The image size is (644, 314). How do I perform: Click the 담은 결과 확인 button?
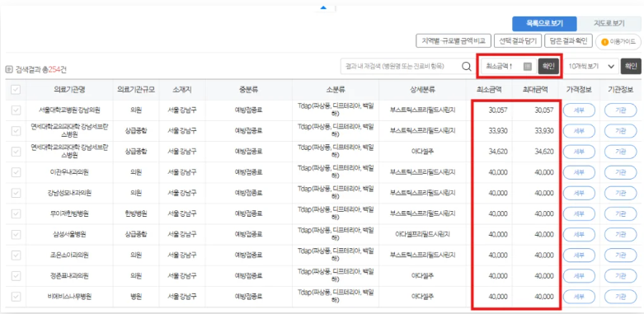(x=568, y=41)
